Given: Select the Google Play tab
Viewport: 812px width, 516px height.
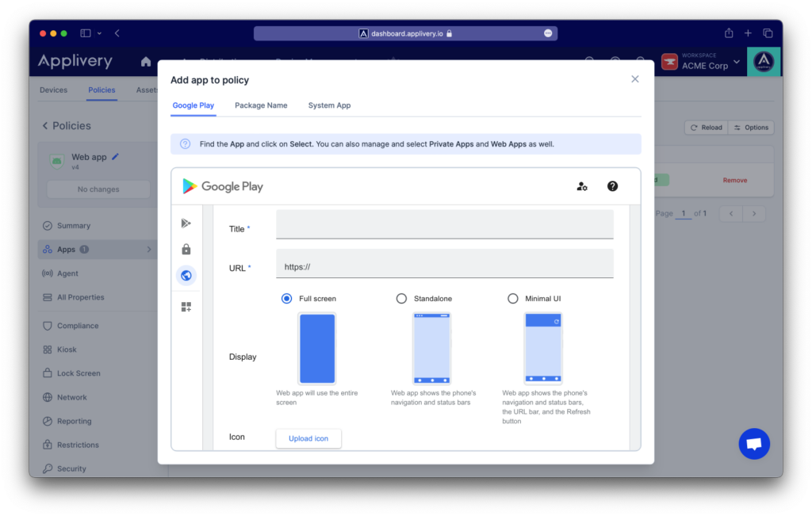Looking at the screenshot, I should point(193,105).
